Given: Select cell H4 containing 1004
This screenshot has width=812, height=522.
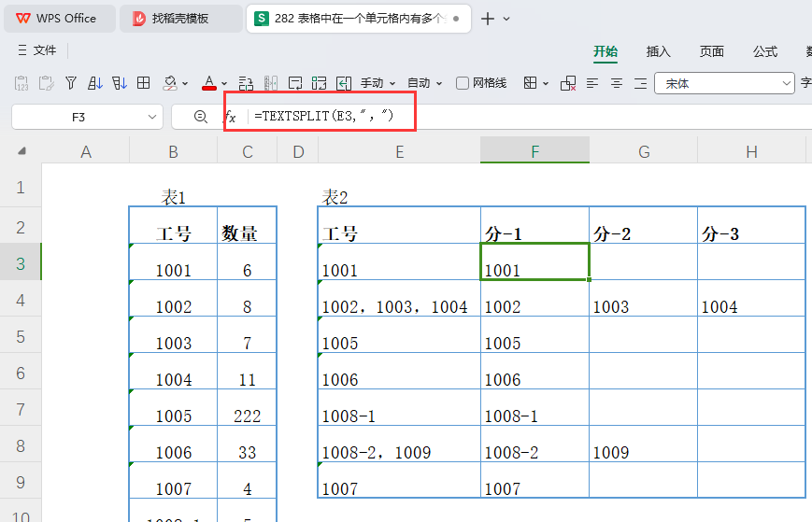Looking at the screenshot, I should 751,299.
